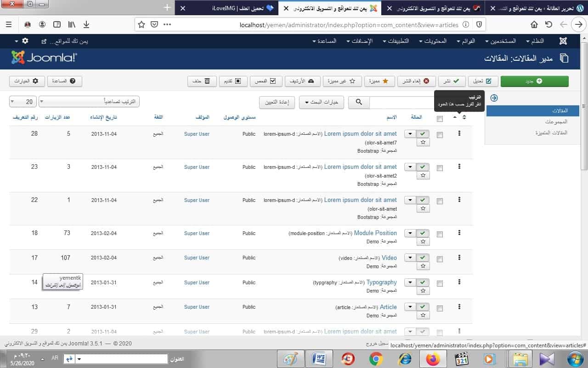This screenshot has height=368, width=588.
Task: Click the green published checkmark for Module Position
Action: coord(423,233)
